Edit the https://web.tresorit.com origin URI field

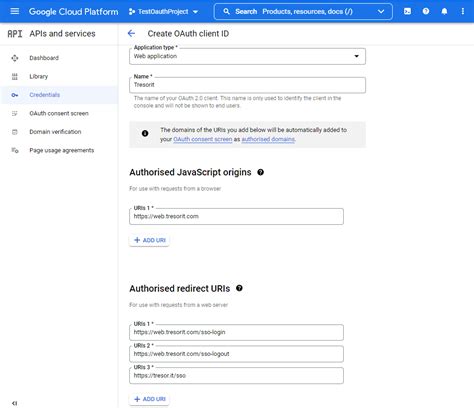(x=236, y=217)
